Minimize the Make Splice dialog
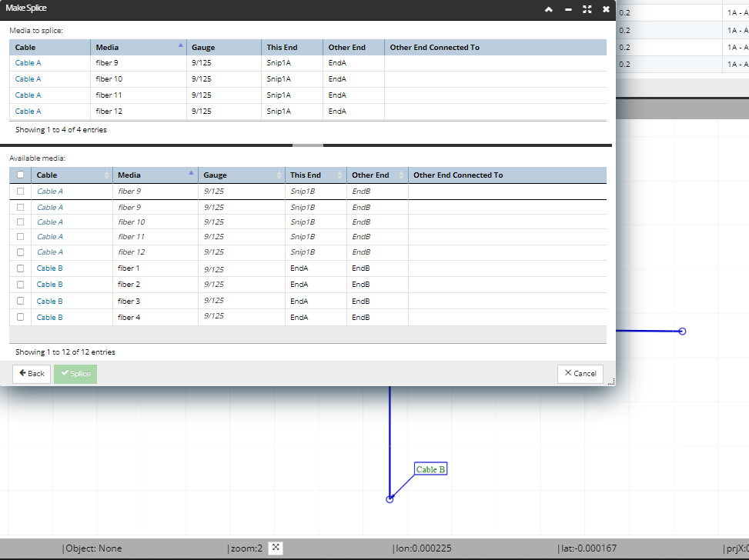The width and height of the screenshot is (749, 560). coord(568,9)
